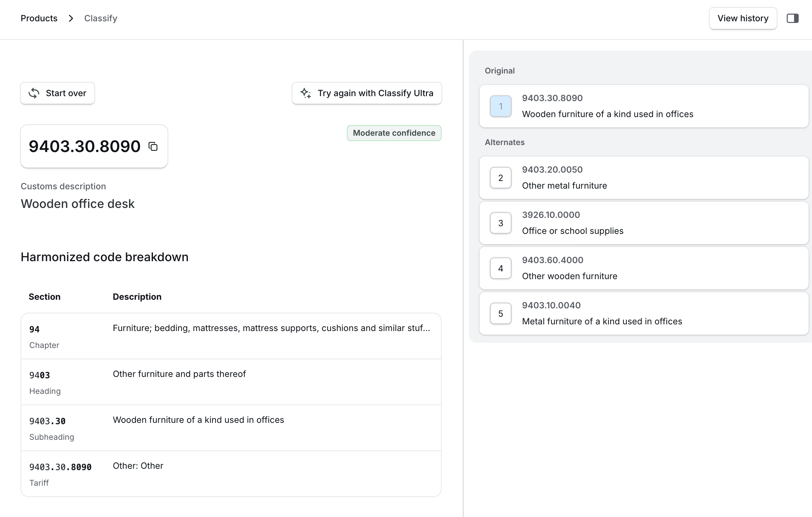Select alternate number 3 badge
812x517 pixels.
tap(500, 223)
